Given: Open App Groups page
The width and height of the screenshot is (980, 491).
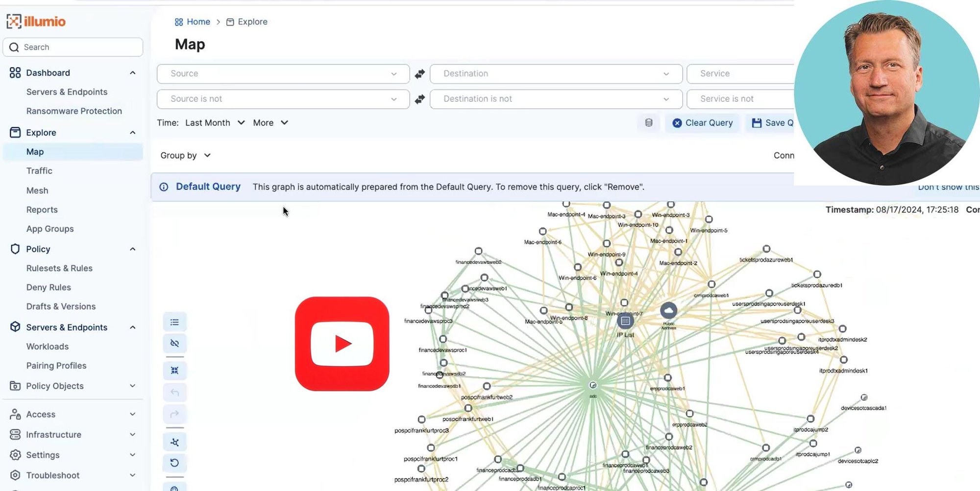Looking at the screenshot, I should pyautogui.click(x=50, y=229).
